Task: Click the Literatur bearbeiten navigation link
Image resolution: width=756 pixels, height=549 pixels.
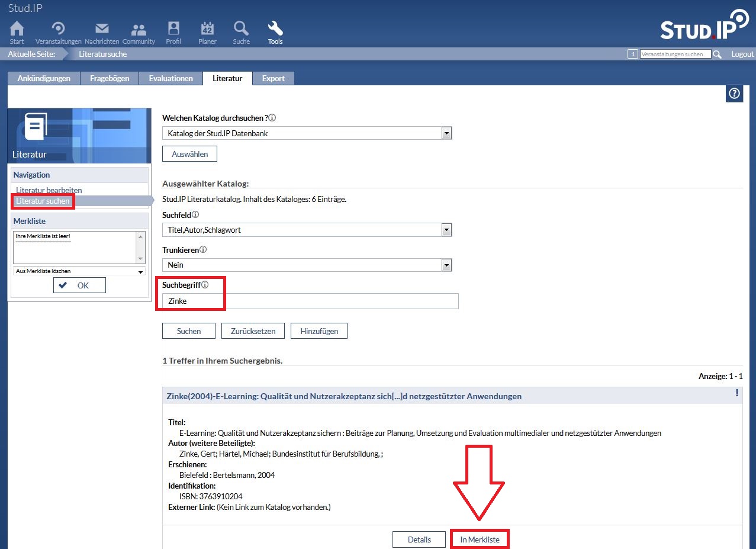Action: tap(49, 190)
